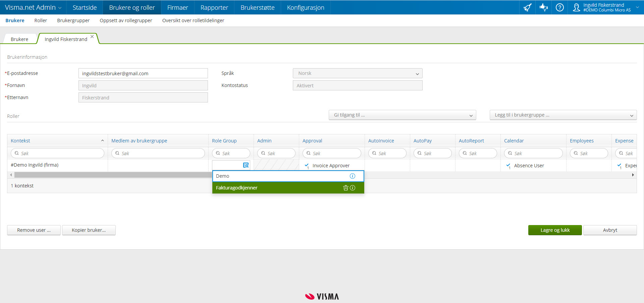Close the Ingvild Fiskerstrand tab
The image size is (644, 303).
click(92, 37)
